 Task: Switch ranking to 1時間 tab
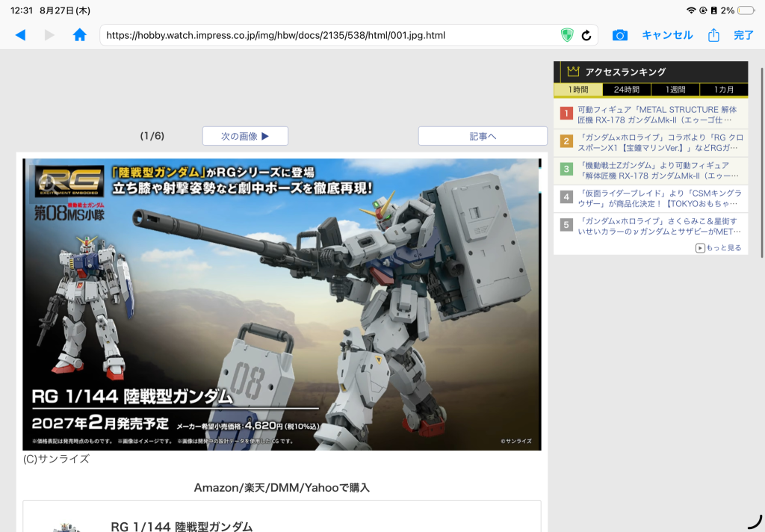(x=578, y=90)
